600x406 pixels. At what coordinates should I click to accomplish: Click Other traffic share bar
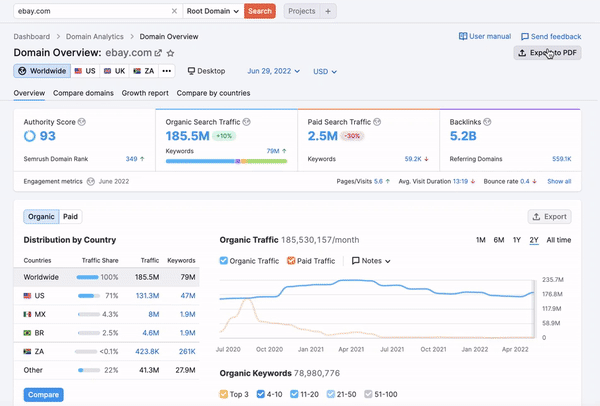coord(89,370)
